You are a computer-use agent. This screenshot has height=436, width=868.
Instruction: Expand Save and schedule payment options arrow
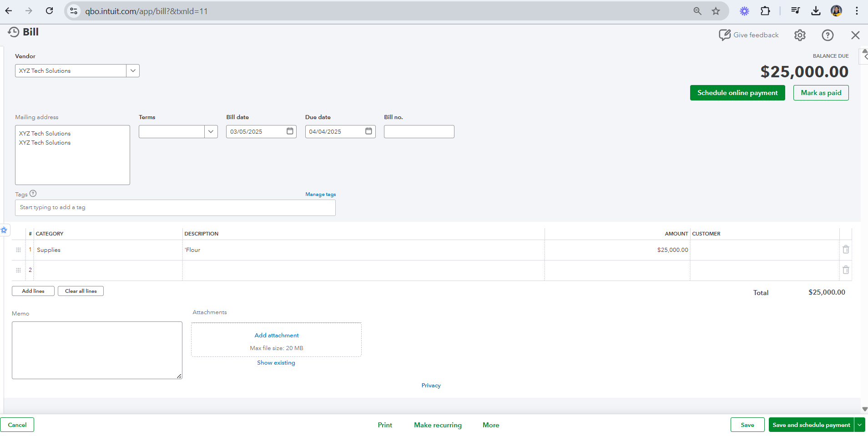coord(859,425)
